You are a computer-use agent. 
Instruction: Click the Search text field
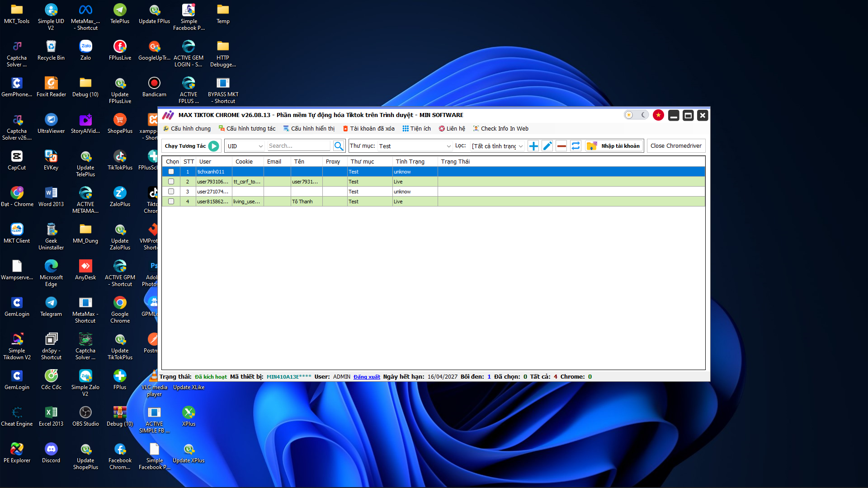coord(299,146)
